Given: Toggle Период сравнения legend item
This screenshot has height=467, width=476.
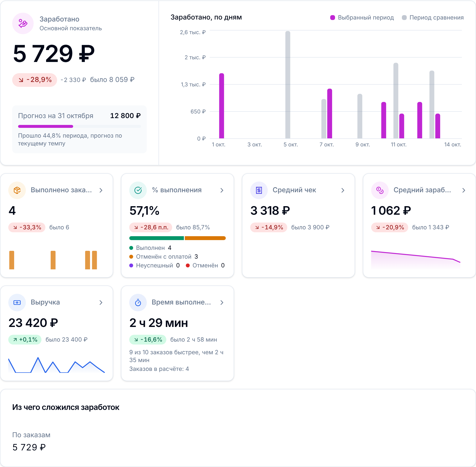Looking at the screenshot, I should point(433,18).
